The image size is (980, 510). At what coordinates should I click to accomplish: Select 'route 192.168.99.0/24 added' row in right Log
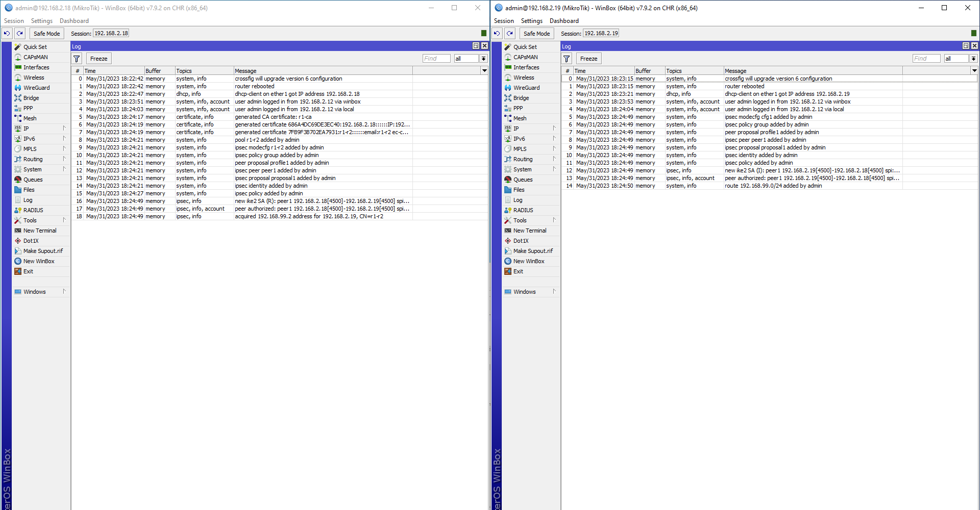[x=769, y=186]
